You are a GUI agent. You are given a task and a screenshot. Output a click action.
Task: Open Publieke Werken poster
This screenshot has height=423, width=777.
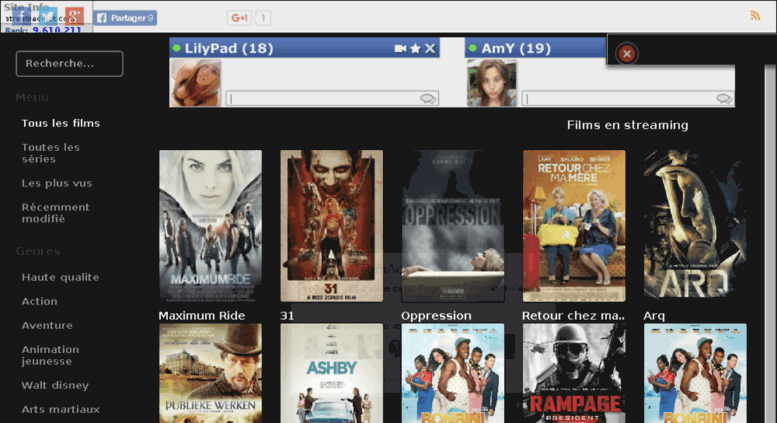tap(211, 373)
